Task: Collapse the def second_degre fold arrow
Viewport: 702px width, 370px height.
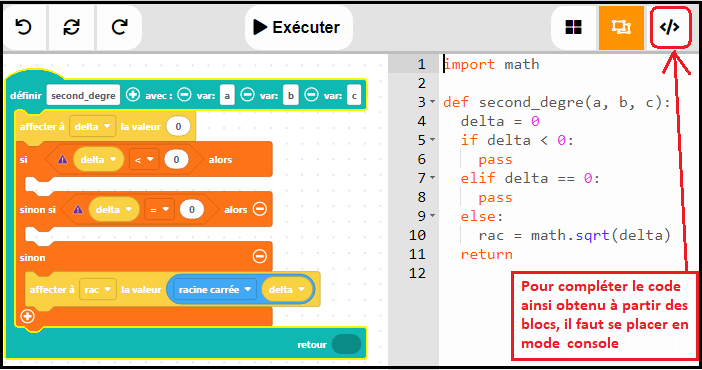Action: pos(432,102)
